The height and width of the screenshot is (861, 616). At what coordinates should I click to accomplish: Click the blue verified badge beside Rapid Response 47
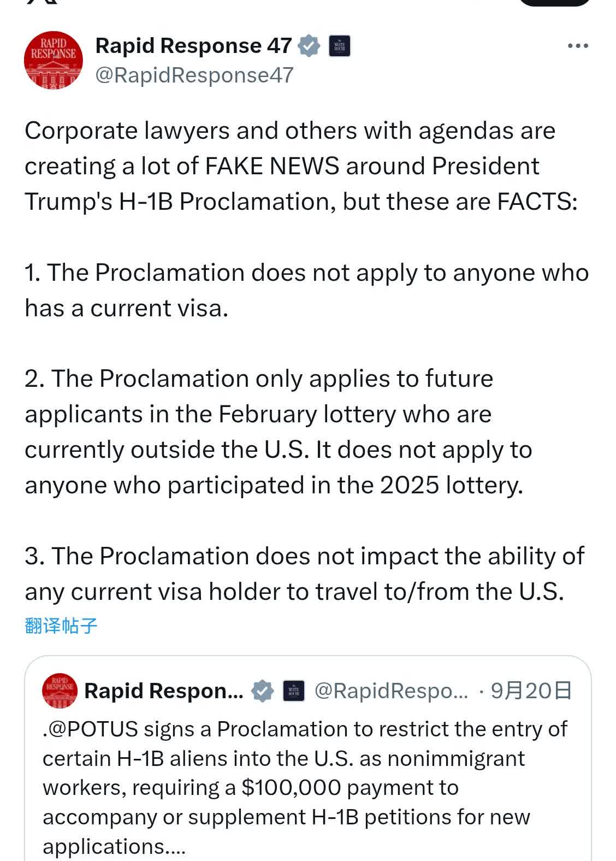[x=309, y=46]
